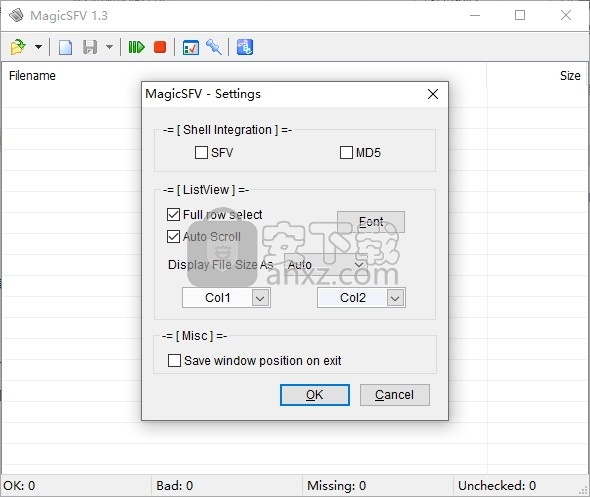The height and width of the screenshot is (497, 590).
Task: Close the Settings dialog with X
Action: coord(433,94)
